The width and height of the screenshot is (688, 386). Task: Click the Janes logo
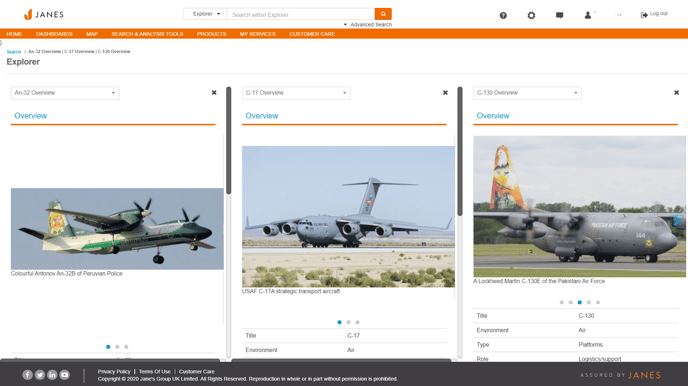pyautogui.click(x=43, y=14)
